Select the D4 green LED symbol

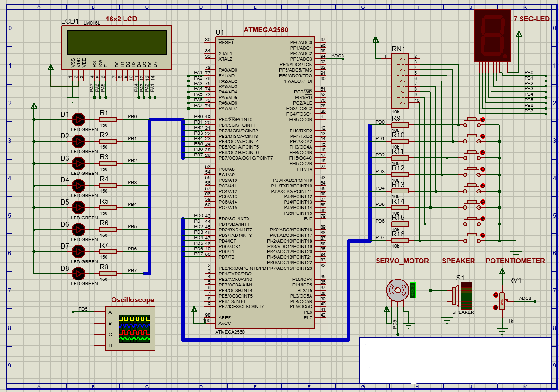(79, 185)
